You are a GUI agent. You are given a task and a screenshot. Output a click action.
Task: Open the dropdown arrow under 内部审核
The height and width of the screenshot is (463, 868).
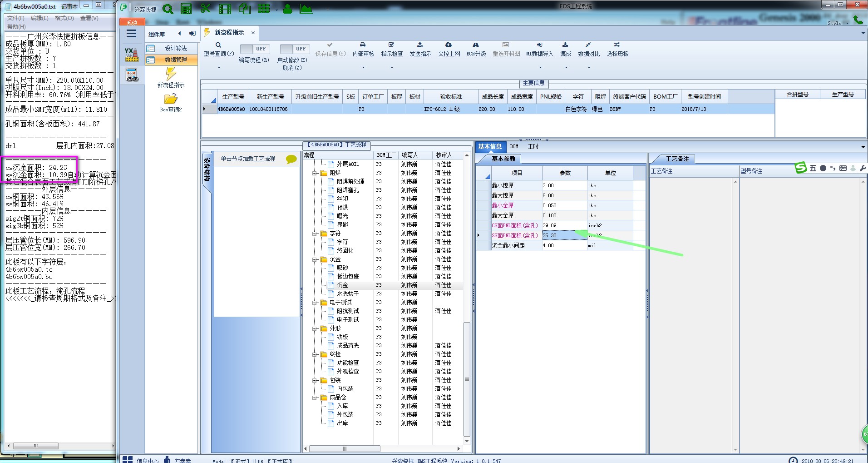(x=363, y=68)
